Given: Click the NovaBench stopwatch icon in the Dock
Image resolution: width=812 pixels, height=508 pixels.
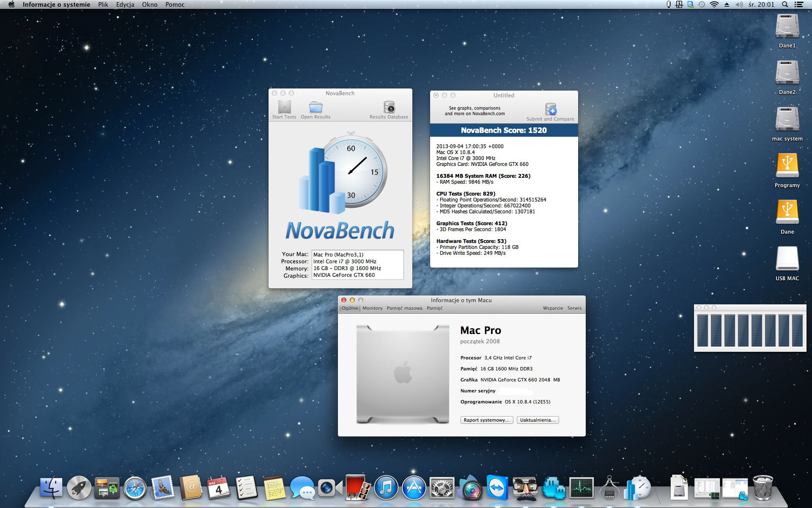Looking at the screenshot, I should click(637, 488).
